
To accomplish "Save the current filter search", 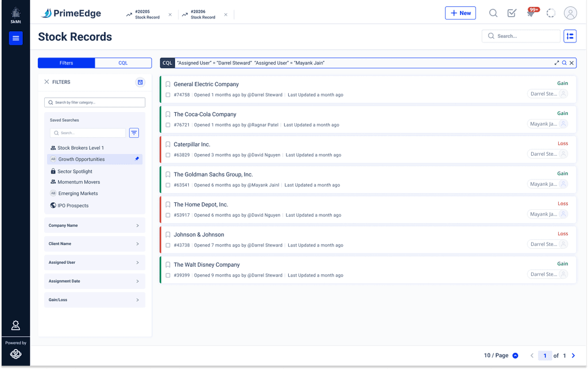I will [x=140, y=82].
